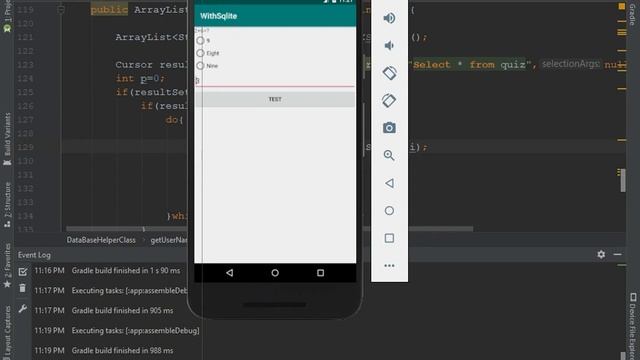The width and height of the screenshot is (640, 360).
Task: Tap Android recents button on phone navigation bar
Action: click(x=320, y=273)
